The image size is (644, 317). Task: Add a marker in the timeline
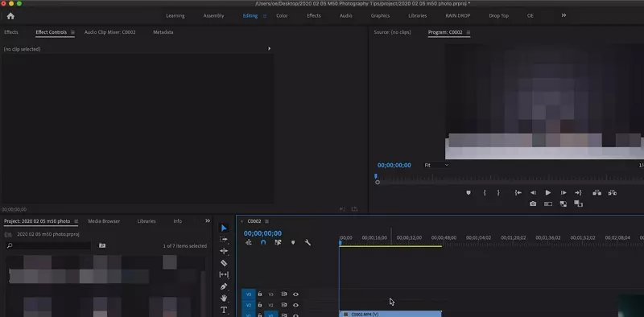click(293, 242)
